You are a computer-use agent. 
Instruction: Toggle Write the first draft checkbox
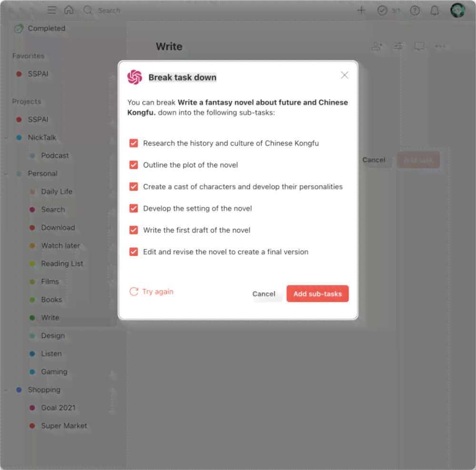click(134, 230)
